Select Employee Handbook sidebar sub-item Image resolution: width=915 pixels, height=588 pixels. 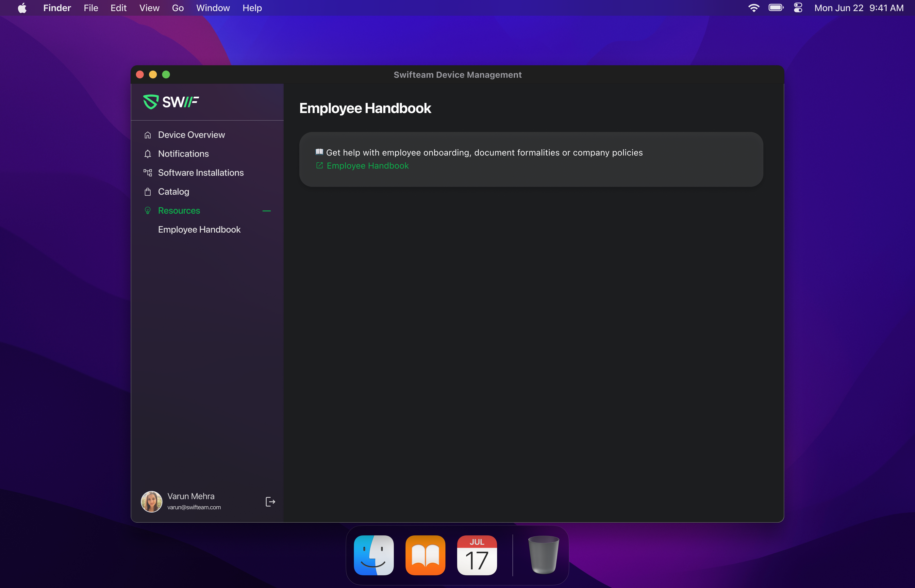point(199,229)
